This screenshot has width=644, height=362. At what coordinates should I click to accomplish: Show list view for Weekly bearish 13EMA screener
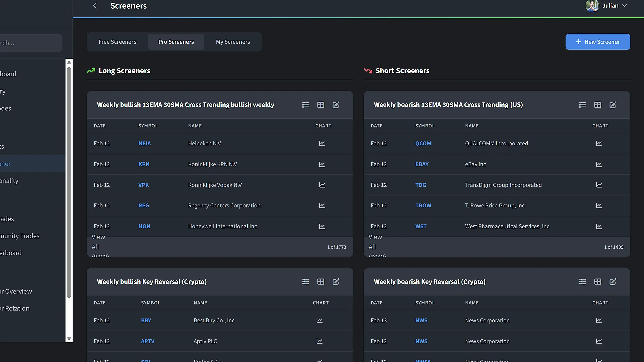582,105
